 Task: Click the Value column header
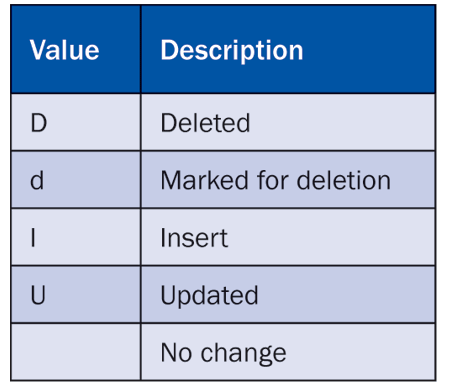point(76,49)
